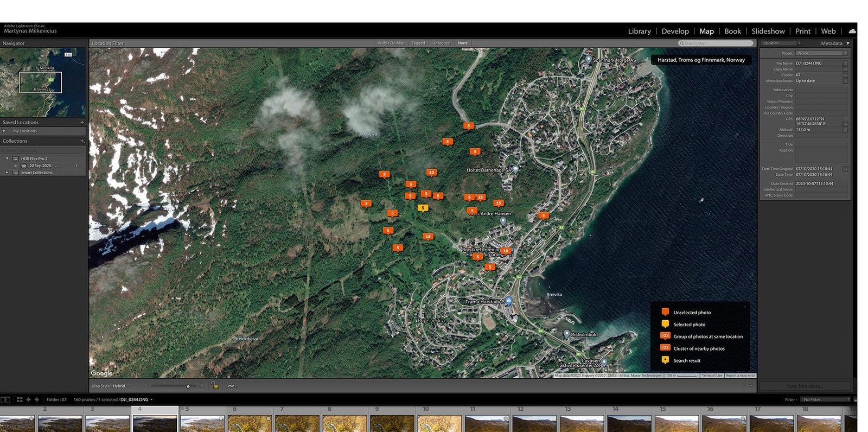Click the Navigator panel header

(x=43, y=43)
